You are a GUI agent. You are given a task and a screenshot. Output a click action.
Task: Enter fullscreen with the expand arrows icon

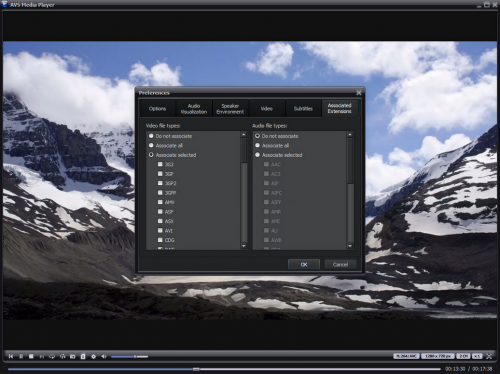[x=489, y=356]
